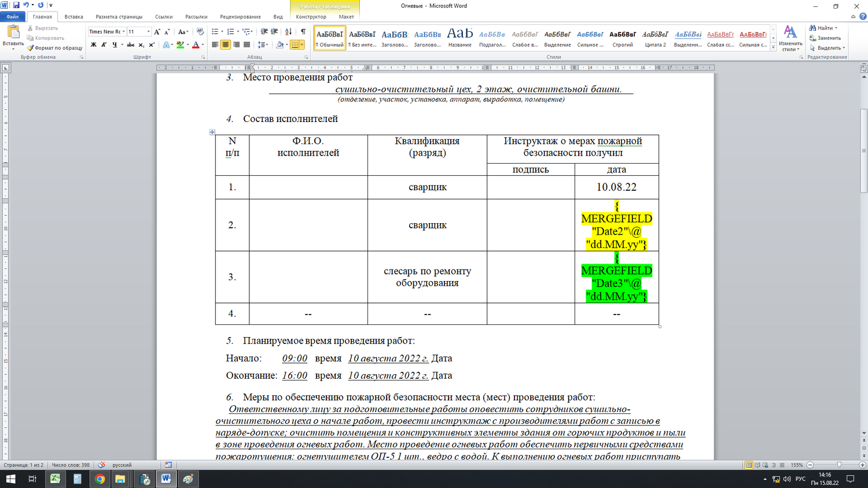Click Заменить (Replace) button
This screenshot has height=488, width=868.
pyautogui.click(x=825, y=38)
